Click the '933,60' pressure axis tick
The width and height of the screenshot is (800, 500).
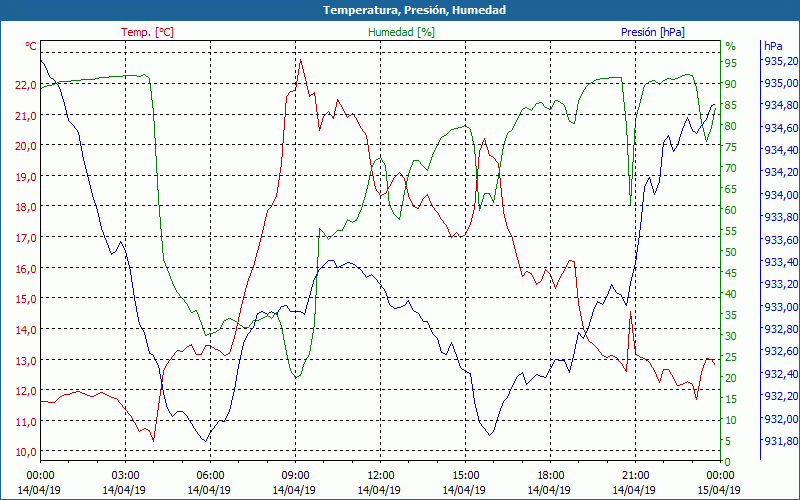[x=781, y=240]
